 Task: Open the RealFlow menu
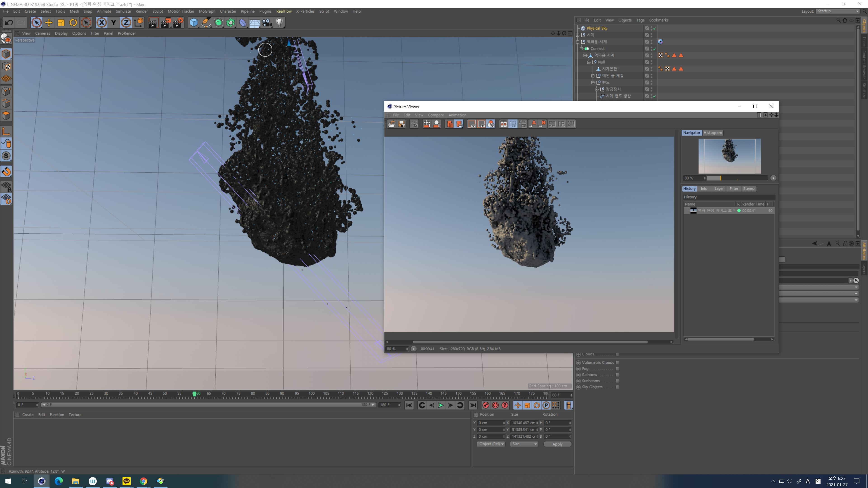[284, 11]
